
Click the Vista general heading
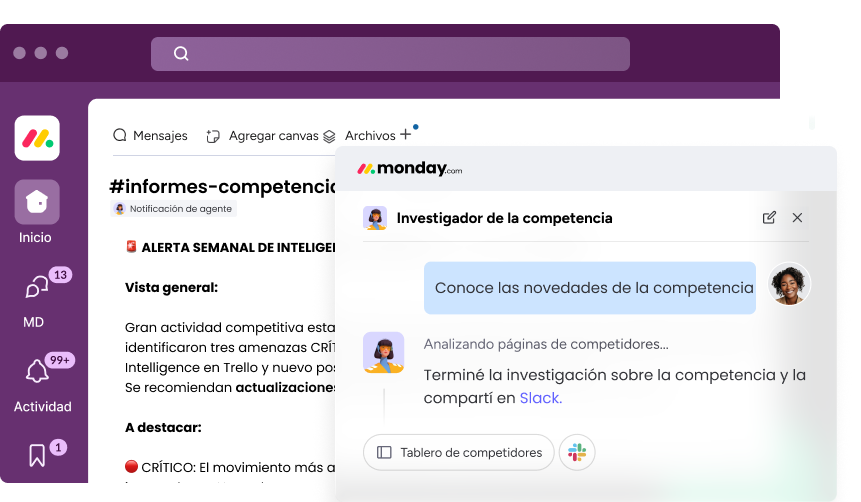[171, 287]
